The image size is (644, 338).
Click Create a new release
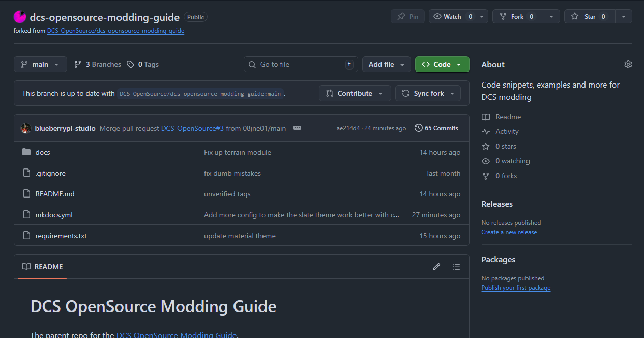pyautogui.click(x=509, y=232)
